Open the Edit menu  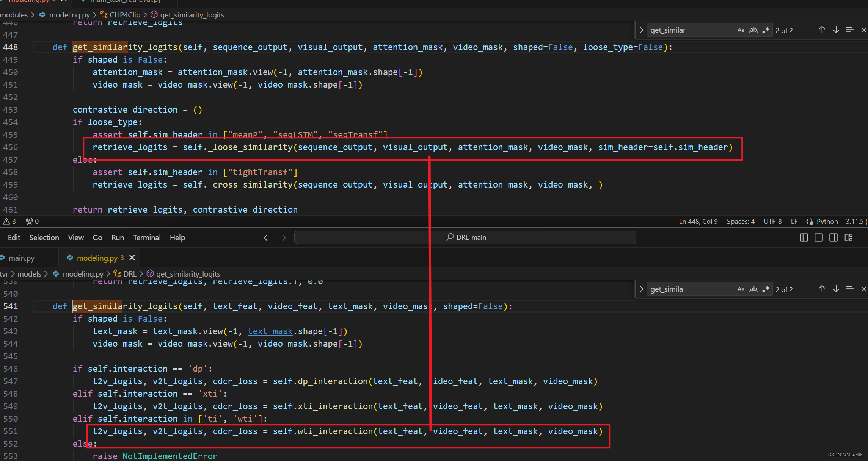[x=14, y=238]
